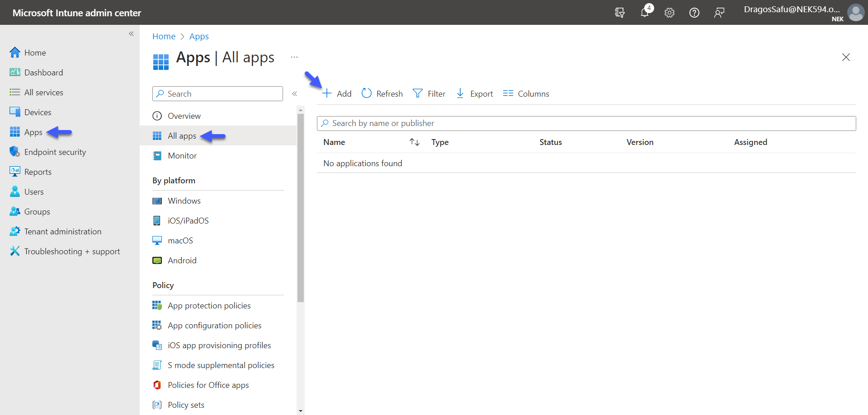Click the Endpoint security shield icon
This screenshot has width=868, height=415.
click(15, 152)
